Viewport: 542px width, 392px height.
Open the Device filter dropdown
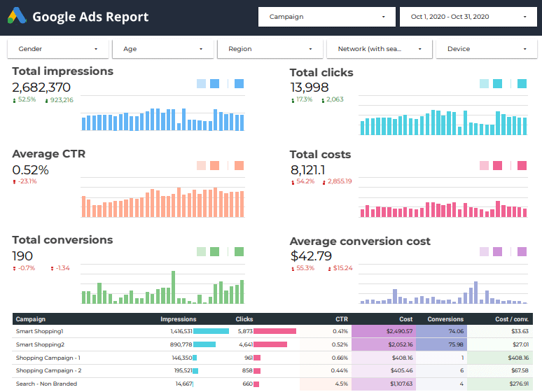(x=487, y=49)
